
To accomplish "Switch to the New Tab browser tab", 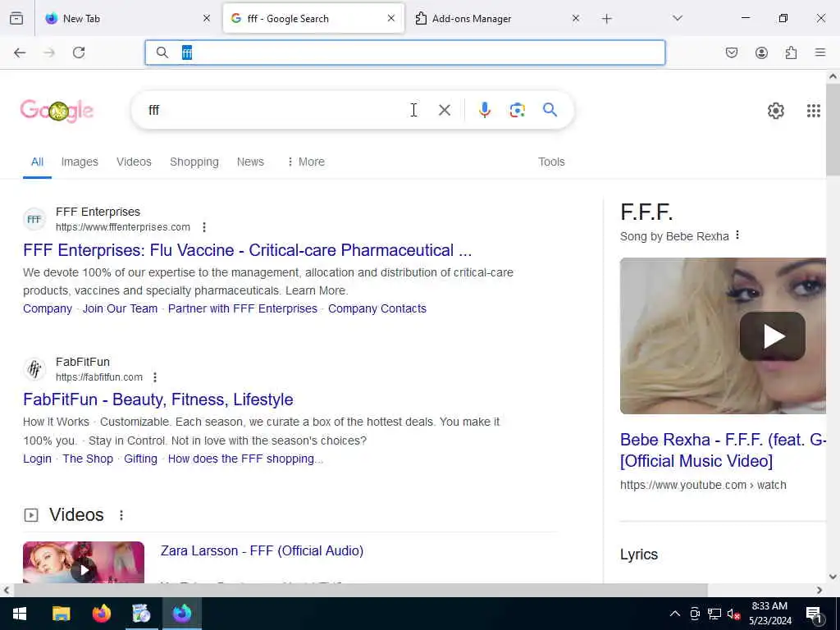I will 128,19.
